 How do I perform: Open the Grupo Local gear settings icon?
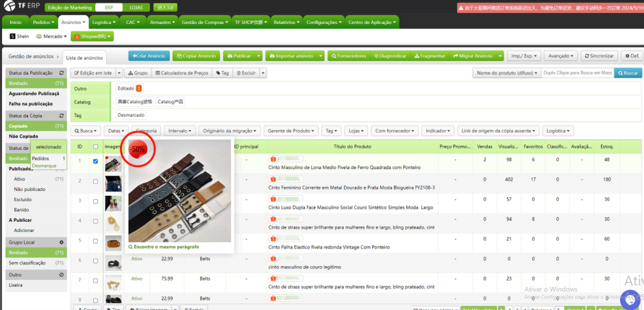click(x=62, y=242)
